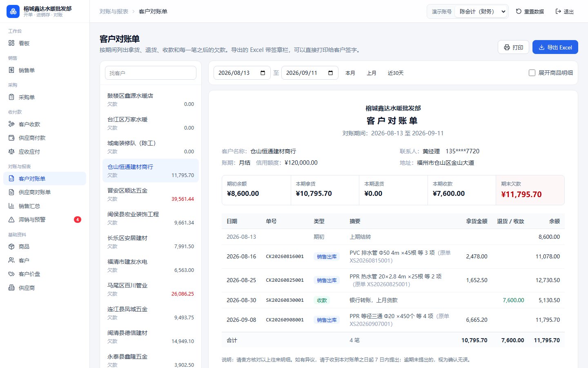Open calendar picker on end date 2026/09/11
The width and height of the screenshot is (588, 368).
point(331,73)
